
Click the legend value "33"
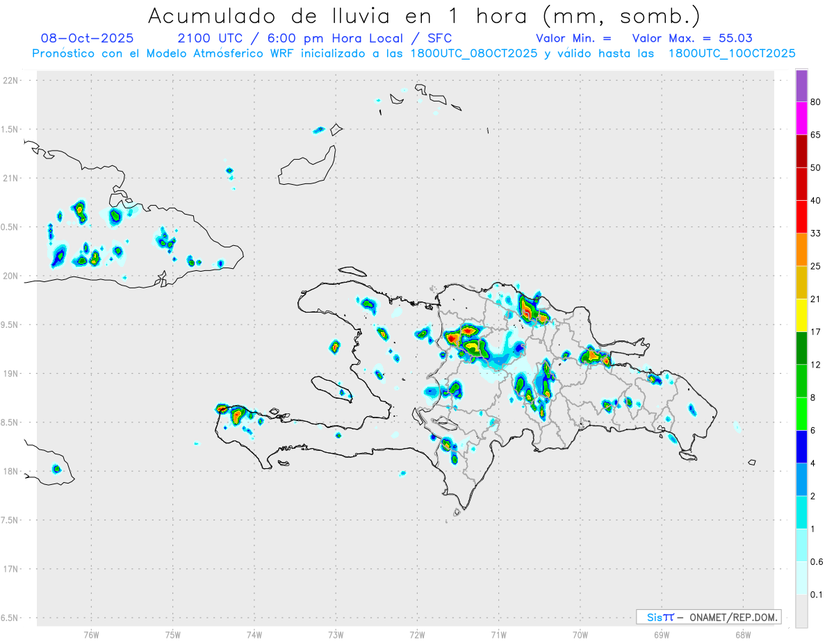click(816, 233)
